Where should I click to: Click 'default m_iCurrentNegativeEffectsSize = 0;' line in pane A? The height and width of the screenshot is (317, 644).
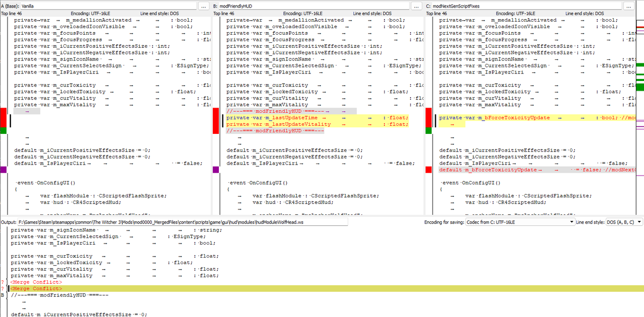click(x=82, y=157)
